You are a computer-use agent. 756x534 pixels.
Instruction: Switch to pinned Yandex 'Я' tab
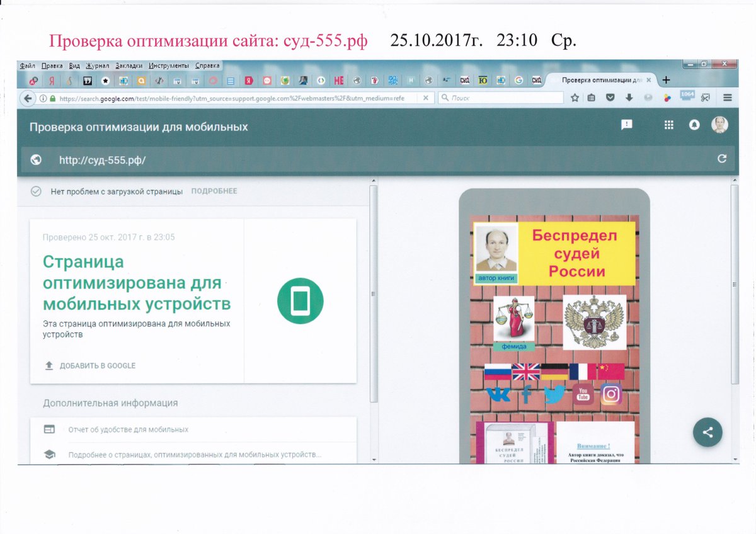[x=52, y=81]
